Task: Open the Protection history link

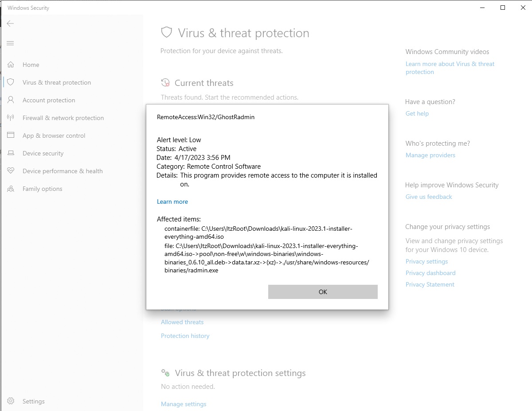Action: tap(185, 336)
